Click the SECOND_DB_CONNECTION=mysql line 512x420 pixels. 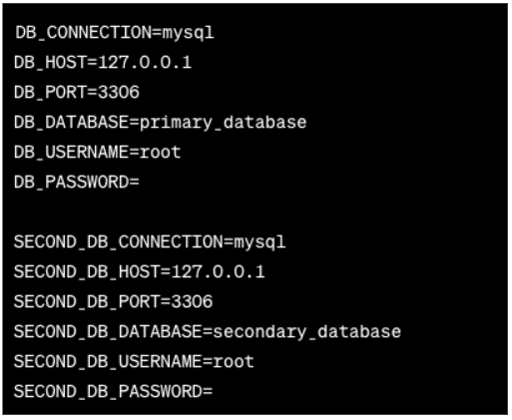(150, 242)
